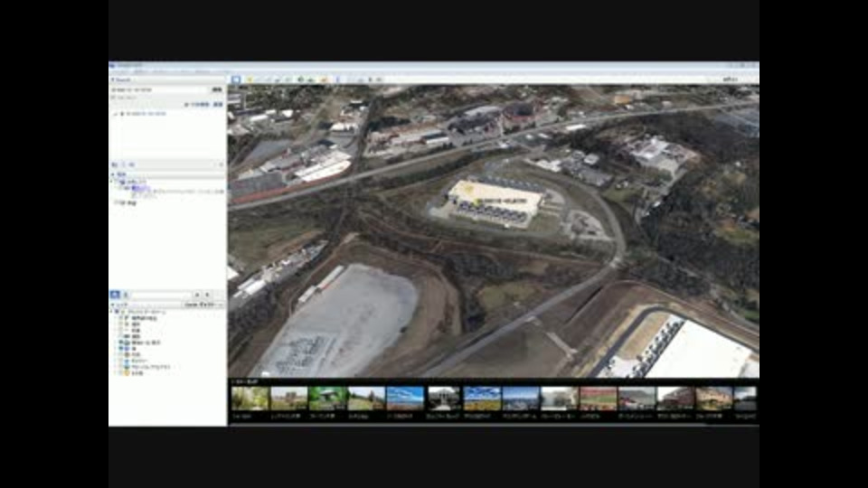Open the search History link

(x=218, y=104)
